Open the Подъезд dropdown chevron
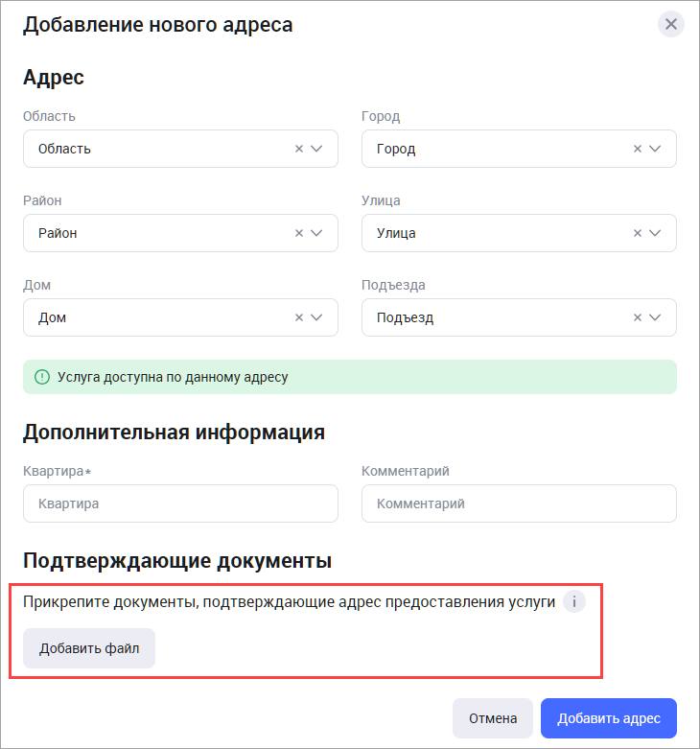The image size is (700, 749). click(656, 317)
